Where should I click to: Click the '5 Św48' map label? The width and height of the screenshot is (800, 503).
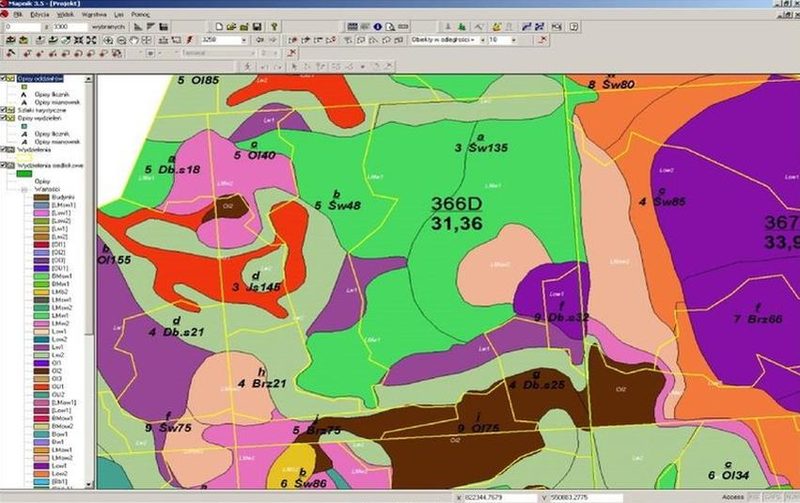coord(337,206)
